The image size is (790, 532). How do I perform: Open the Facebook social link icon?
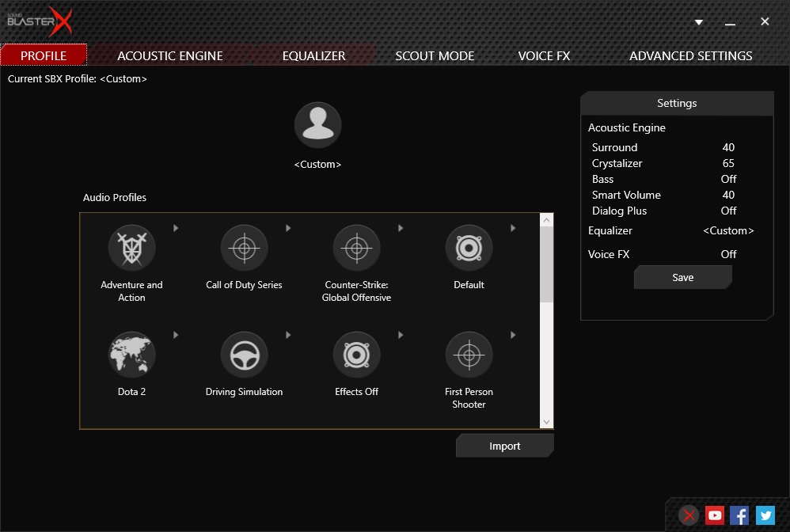739,515
